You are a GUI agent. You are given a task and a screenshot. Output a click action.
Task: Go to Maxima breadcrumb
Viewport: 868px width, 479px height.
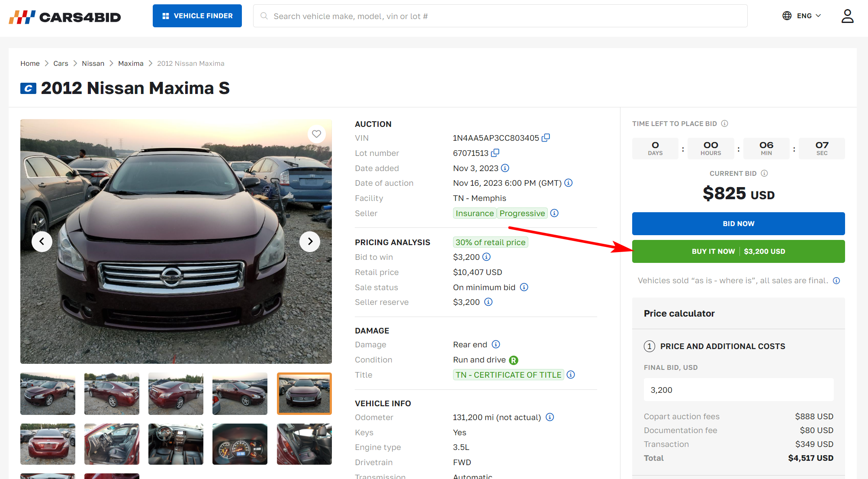tap(131, 63)
